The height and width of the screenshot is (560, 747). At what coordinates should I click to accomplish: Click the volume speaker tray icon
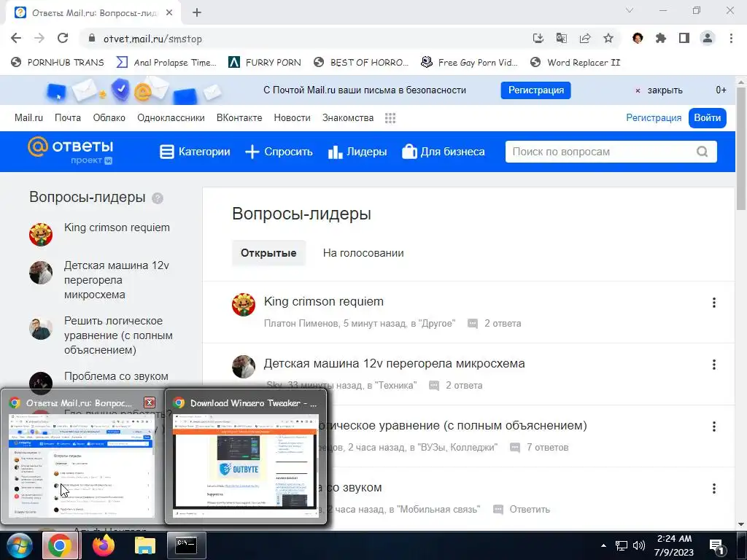pos(639,545)
